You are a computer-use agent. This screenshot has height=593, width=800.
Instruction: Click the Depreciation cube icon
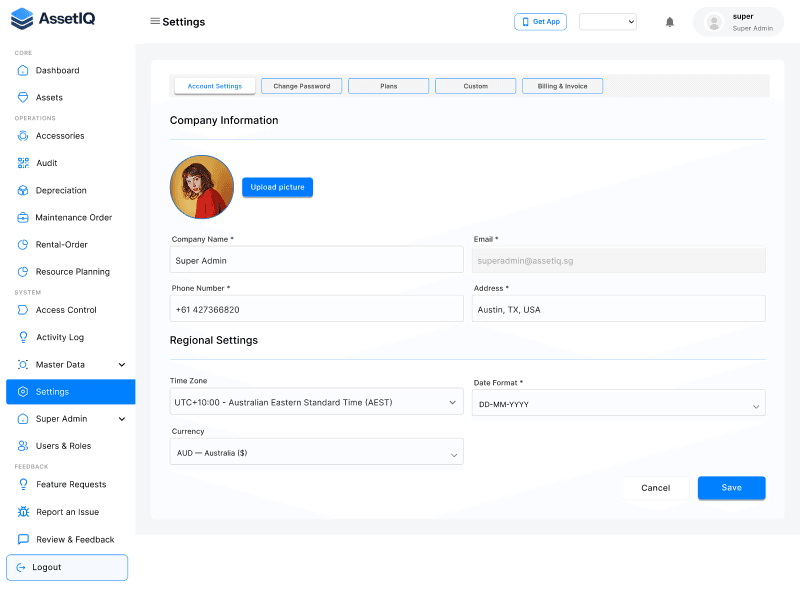tap(23, 190)
